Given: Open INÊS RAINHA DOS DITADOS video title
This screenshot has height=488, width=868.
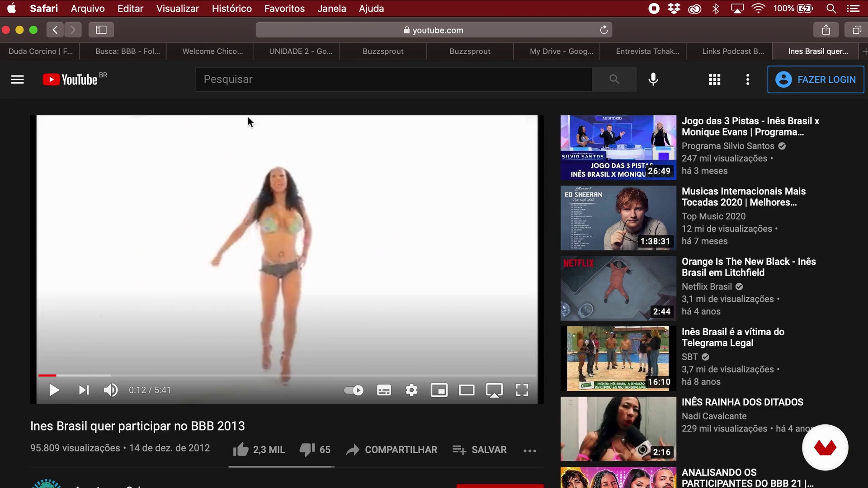Looking at the screenshot, I should (742, 402).
